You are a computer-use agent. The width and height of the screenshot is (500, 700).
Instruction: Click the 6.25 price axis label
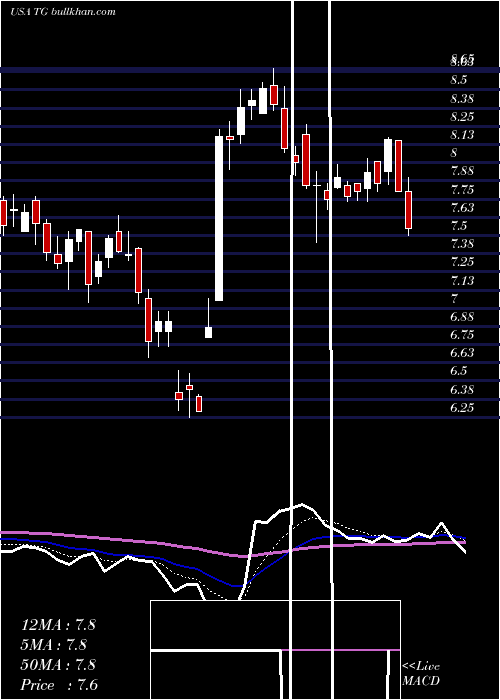[462, 408]
